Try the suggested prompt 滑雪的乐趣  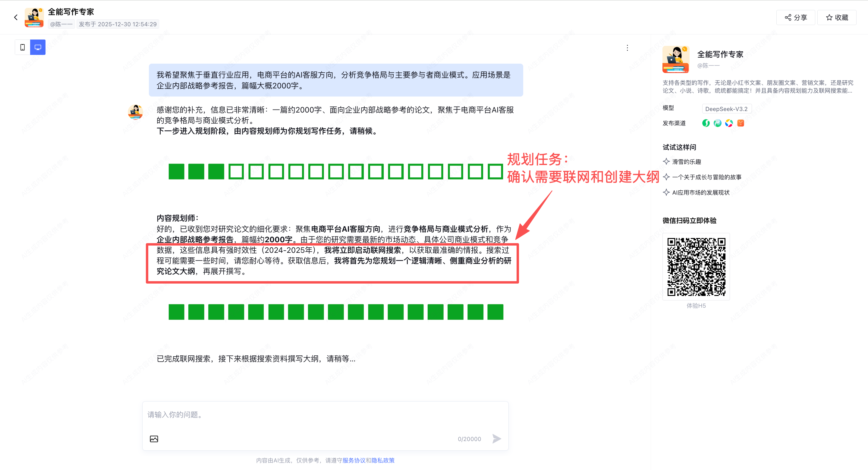tap(686, 162)
